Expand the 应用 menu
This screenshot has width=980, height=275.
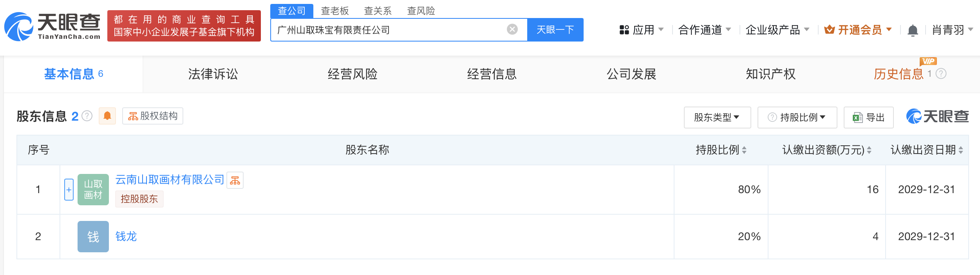click(x=641, y=30)
